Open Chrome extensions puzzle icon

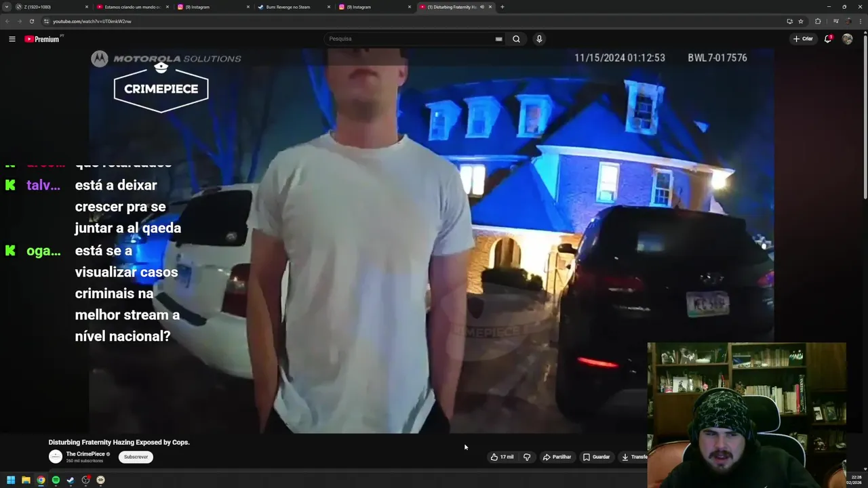[x=818, y=21]
